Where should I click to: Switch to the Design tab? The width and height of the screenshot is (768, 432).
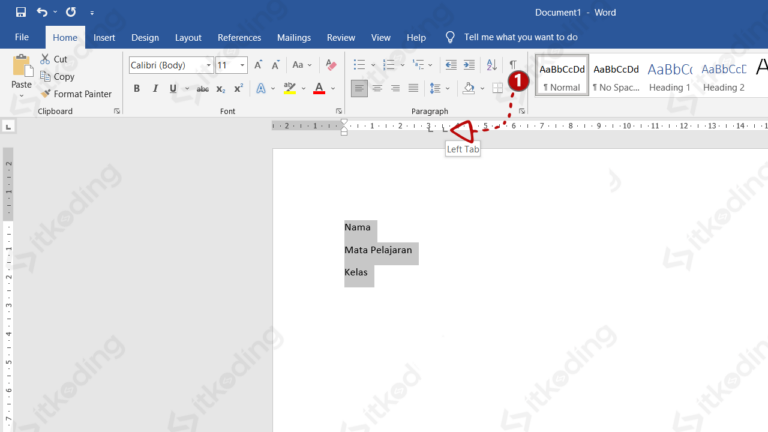tap(145, 38)
